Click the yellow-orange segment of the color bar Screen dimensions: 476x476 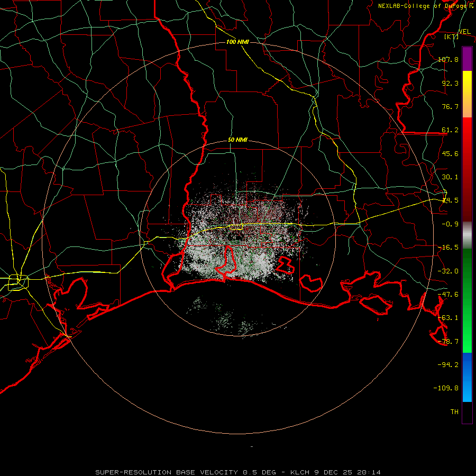tap(467, 94)
